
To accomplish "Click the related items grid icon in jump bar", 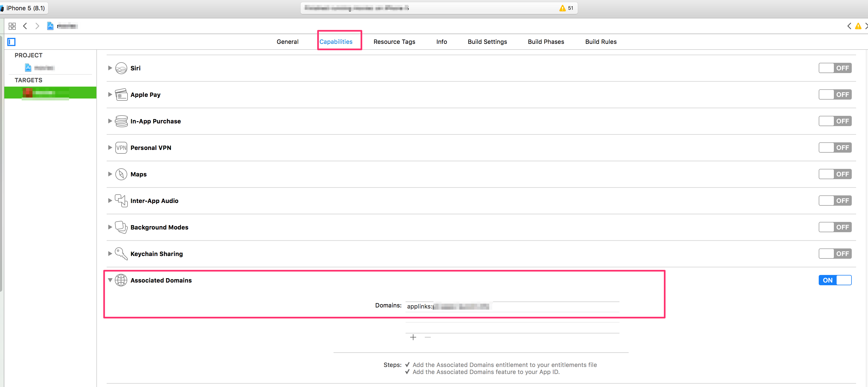I will coord(12,26).
